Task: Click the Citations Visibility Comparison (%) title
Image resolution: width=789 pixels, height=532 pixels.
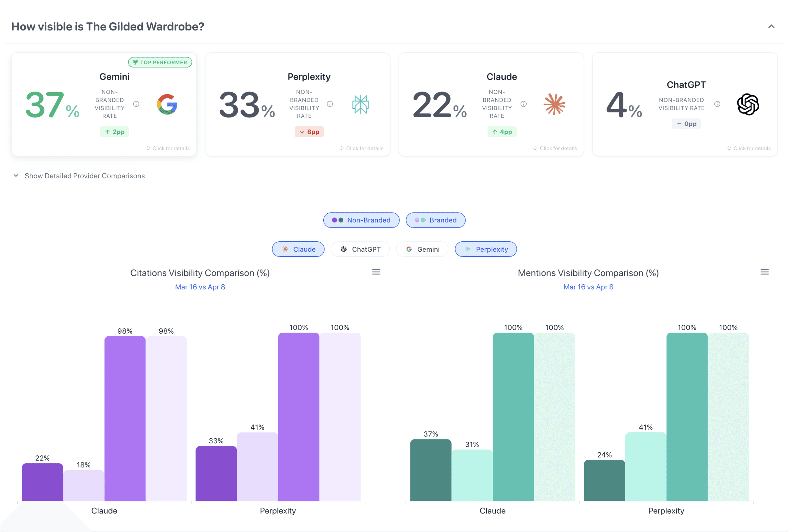Action: click(x=200, y=273)
